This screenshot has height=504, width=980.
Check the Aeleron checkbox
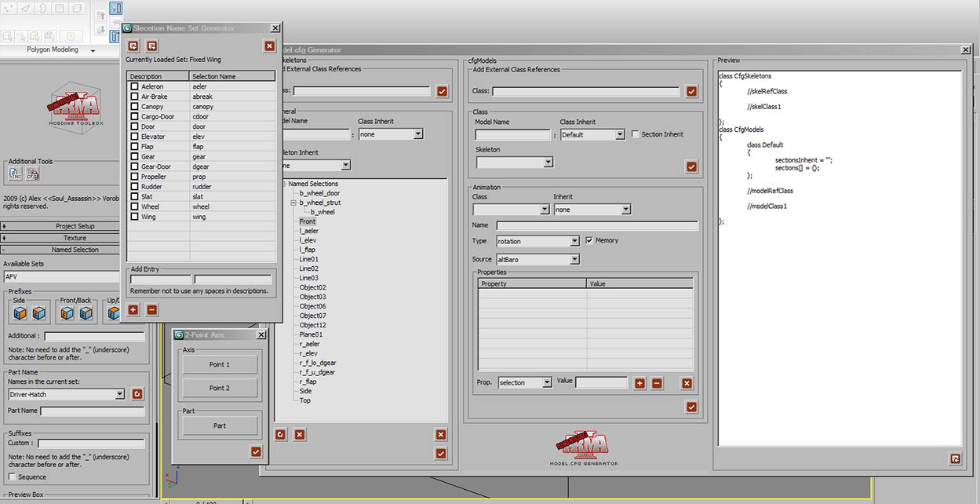tap(134, 86)
